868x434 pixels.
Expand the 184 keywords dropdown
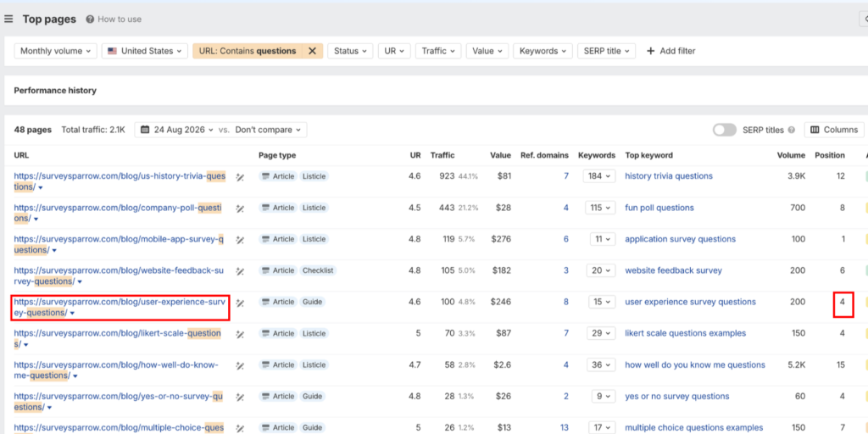point(599,176)
